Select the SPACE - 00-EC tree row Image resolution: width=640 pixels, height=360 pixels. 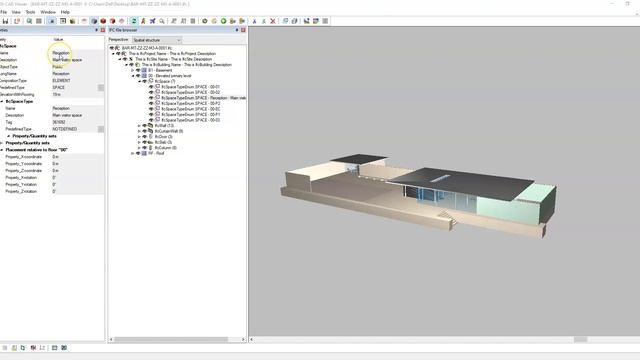pyautogui.click(x=191, y=109)
